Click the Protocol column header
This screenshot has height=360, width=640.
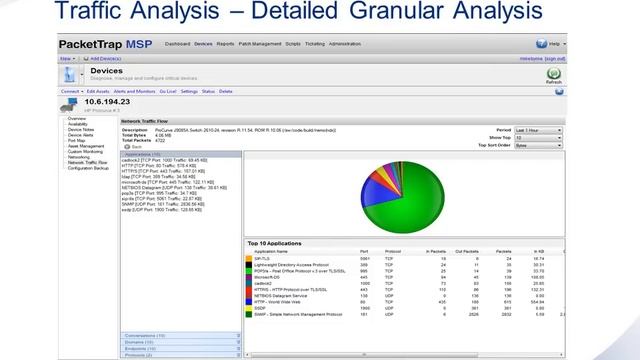coord(393,251)
